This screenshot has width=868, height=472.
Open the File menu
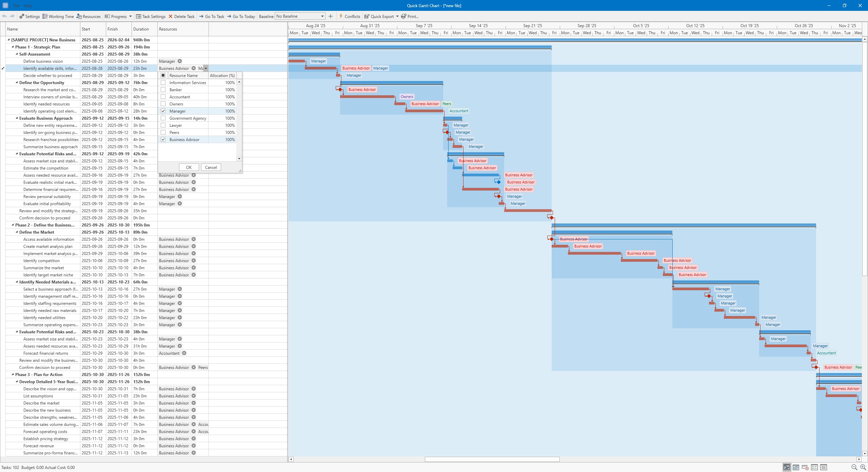16,5
